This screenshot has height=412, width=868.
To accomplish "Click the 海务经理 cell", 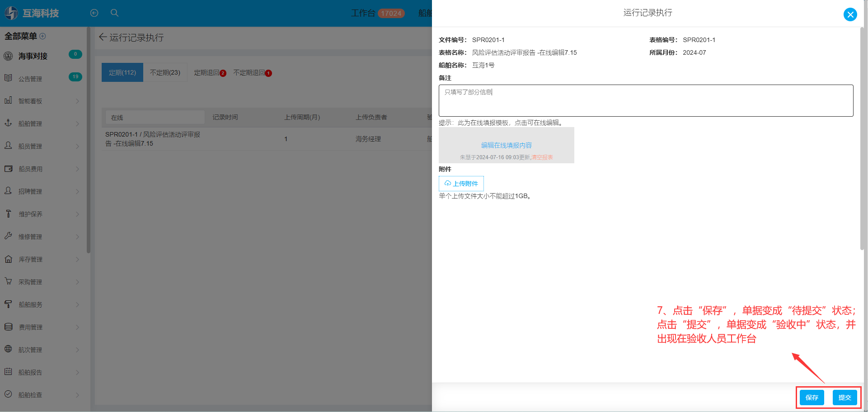I will pos(368,139).
